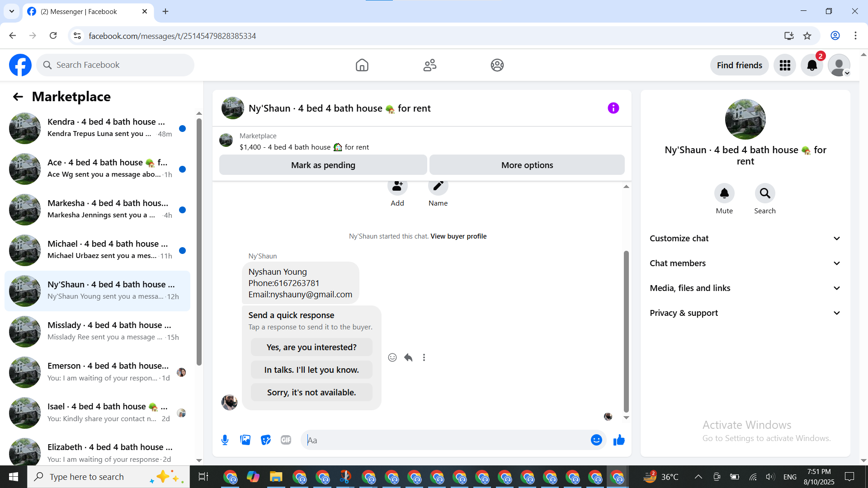Click the Mark as pending button
Screen dimensions: 868x488
pos(323,165)
